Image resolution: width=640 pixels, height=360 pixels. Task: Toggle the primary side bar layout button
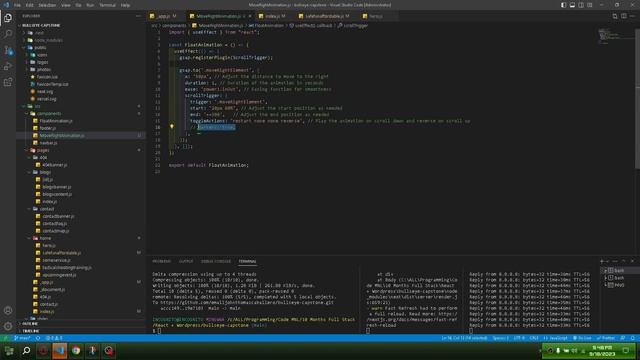coord(563,5)
